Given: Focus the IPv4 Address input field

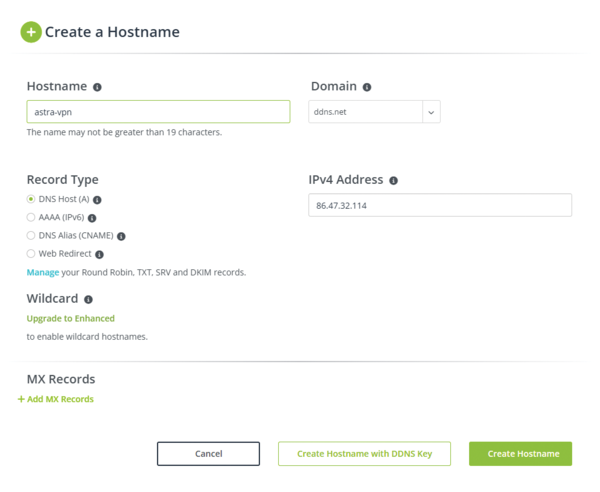Looking at the screenshot, I should coord(440,205).
